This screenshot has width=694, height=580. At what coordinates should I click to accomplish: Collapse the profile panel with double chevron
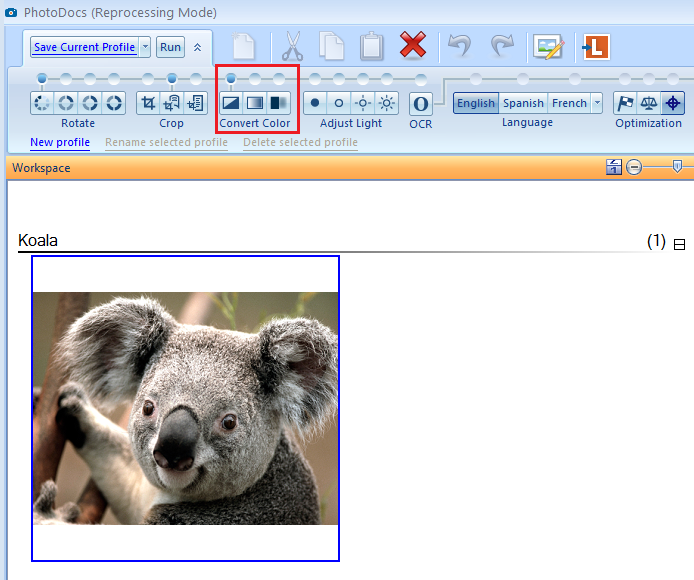coord(197,47)
